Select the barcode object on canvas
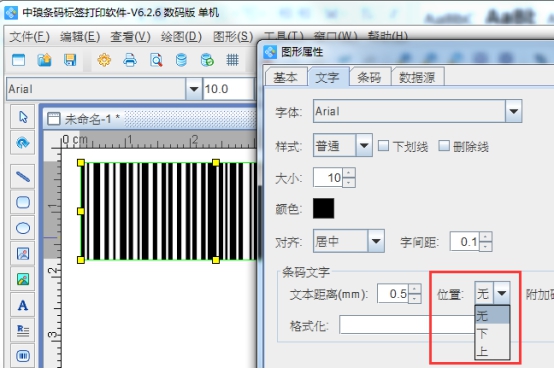This screenshot has height=369, width=554. pyautogui.click(x=169, y=211)
